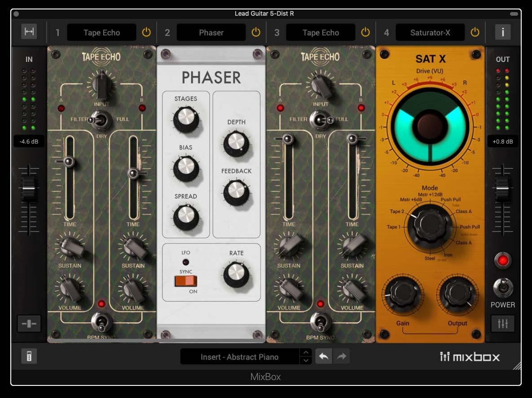The height and width of the screenshot is (398, 532).
Task: Click slot 3 Tape Echo's channel B TIME slider
Action: [352, 139]
